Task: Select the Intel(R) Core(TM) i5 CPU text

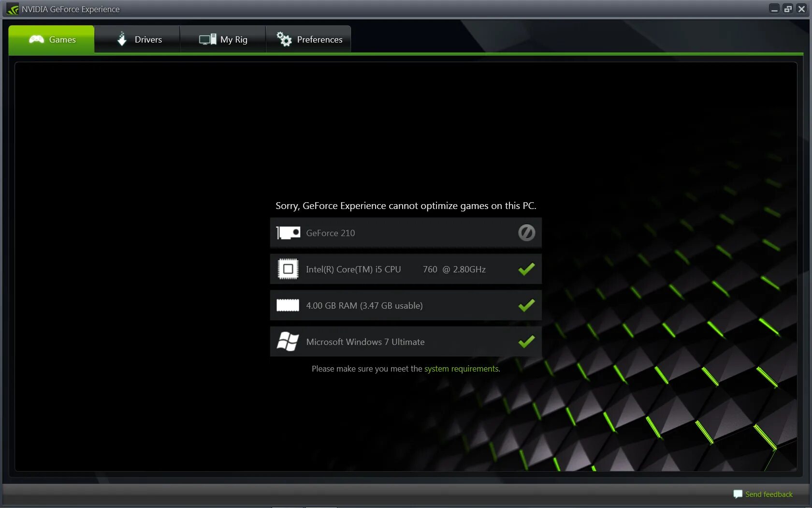Action: coord(353,269)
